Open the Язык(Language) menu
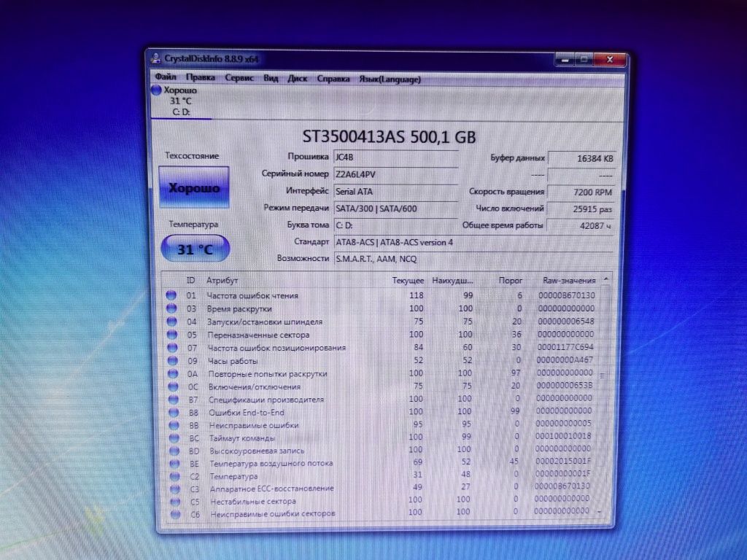This screenshot has width=747, height=560. coord(390,79)
